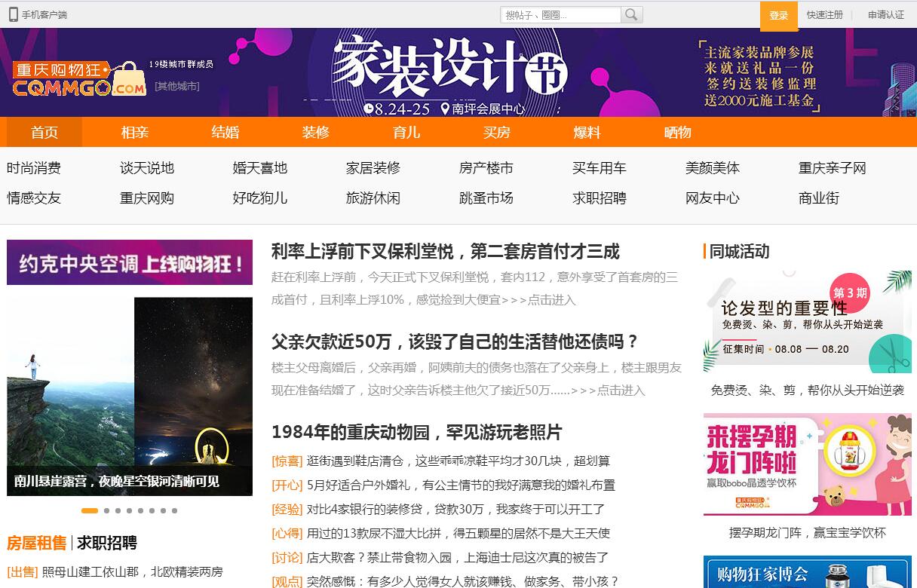This screenshot has height=588, width=917.
Task: Open the 买车用车 forum section
Action: (600, 168)
